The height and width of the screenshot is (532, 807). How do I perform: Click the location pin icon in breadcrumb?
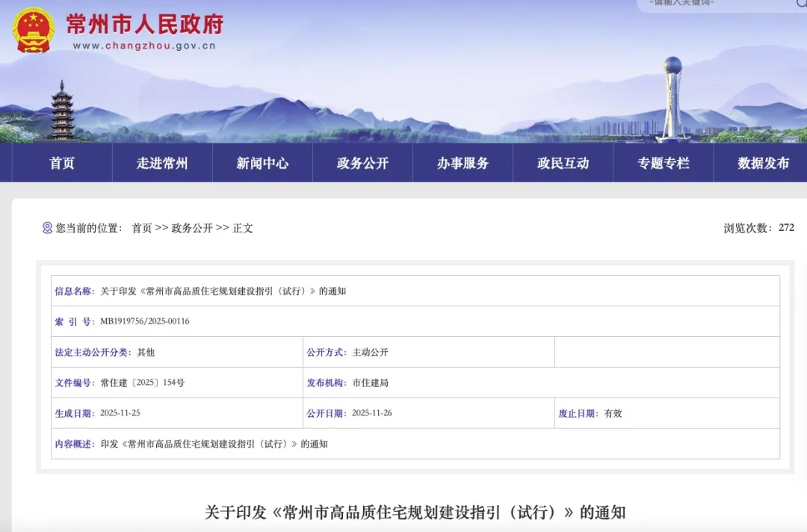[x=47, y=228]
